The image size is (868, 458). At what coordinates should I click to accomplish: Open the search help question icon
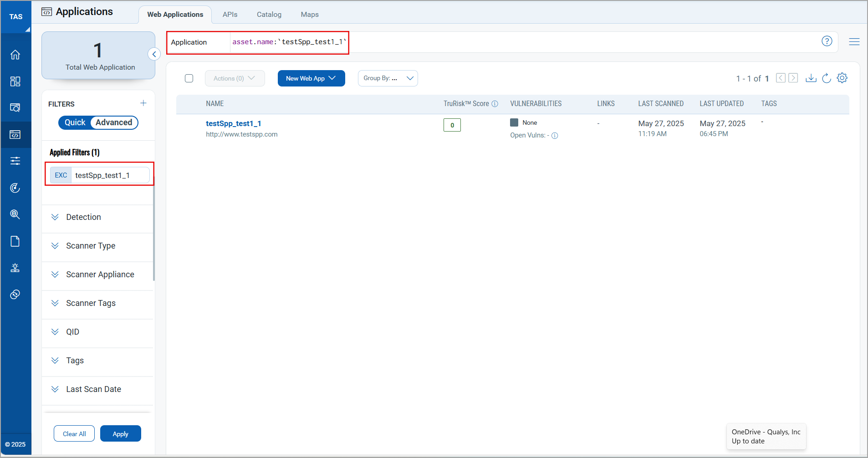pyautogui.click(x=827, y=41)
